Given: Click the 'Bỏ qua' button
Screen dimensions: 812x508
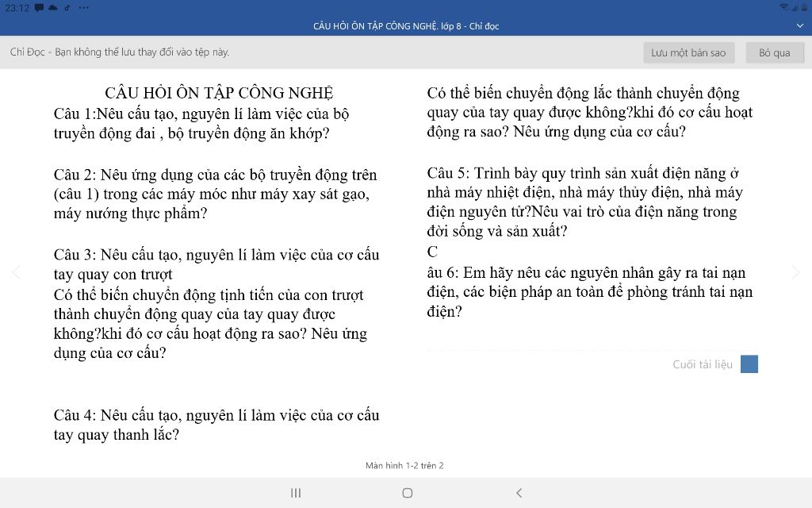Looking at the screenshot, I should point(775,52).
